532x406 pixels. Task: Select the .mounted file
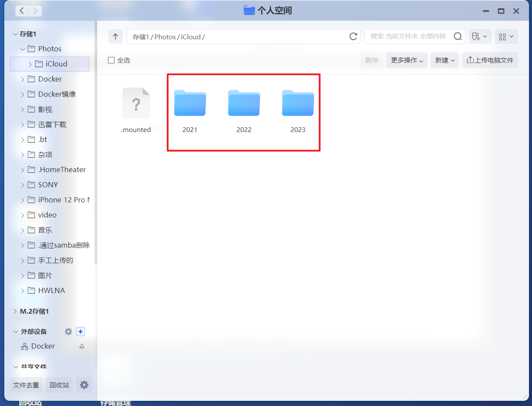136,103
